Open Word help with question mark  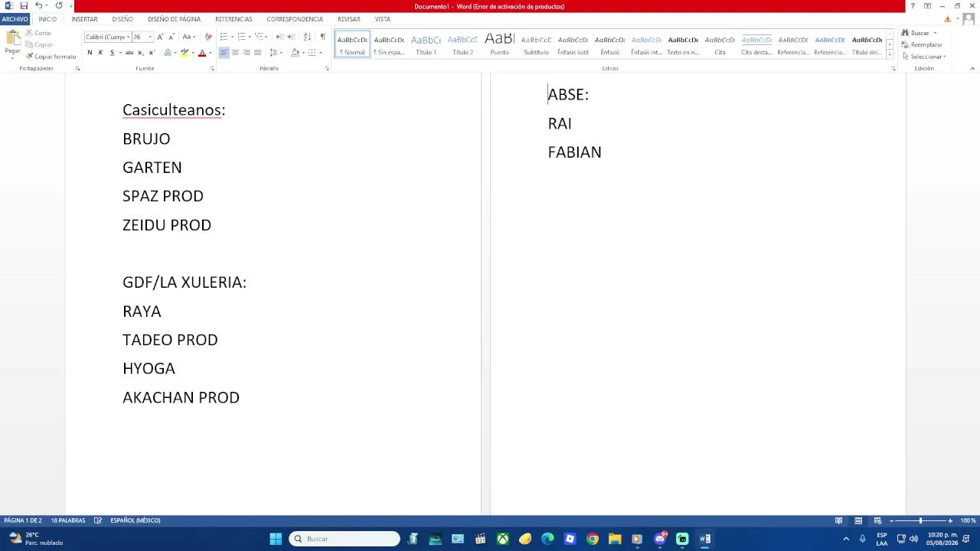912,6
